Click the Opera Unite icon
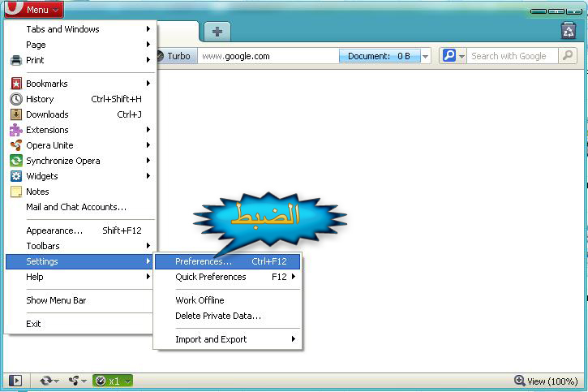 click(x=16, y=145)
